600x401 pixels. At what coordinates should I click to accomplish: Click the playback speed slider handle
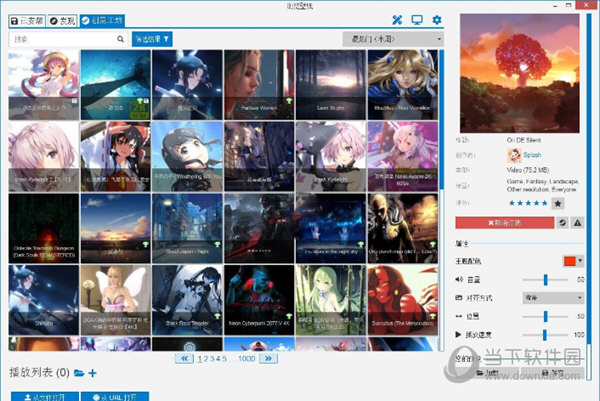point(544,335)
